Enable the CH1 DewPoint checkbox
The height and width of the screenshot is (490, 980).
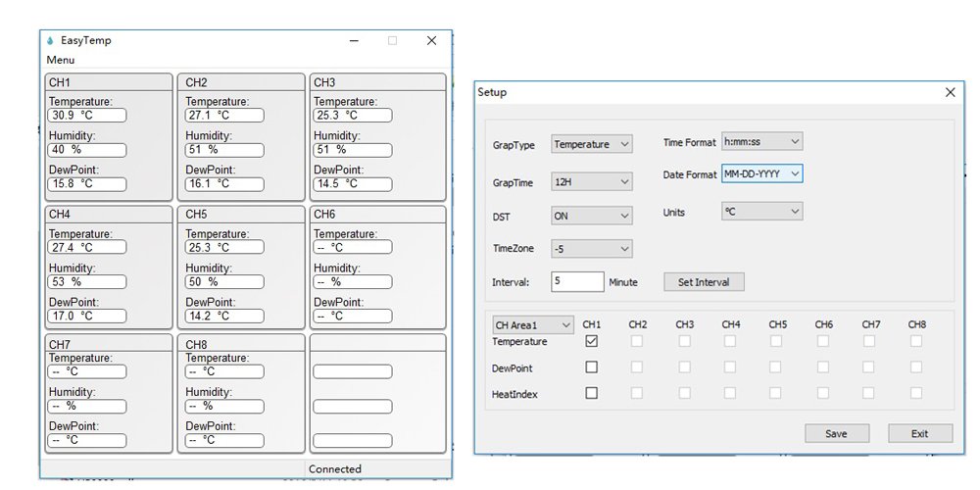pyautogui.click(x=591, y=367)
